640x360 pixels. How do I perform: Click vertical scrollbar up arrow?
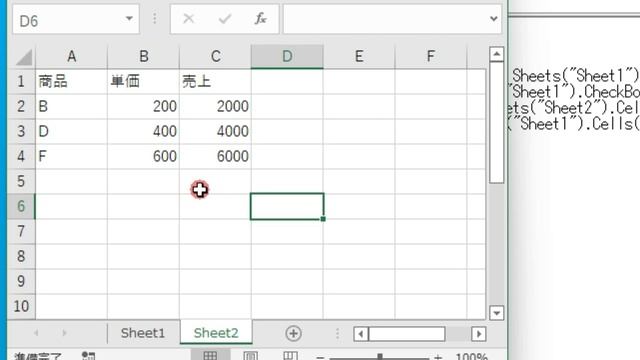click(496, 54)
